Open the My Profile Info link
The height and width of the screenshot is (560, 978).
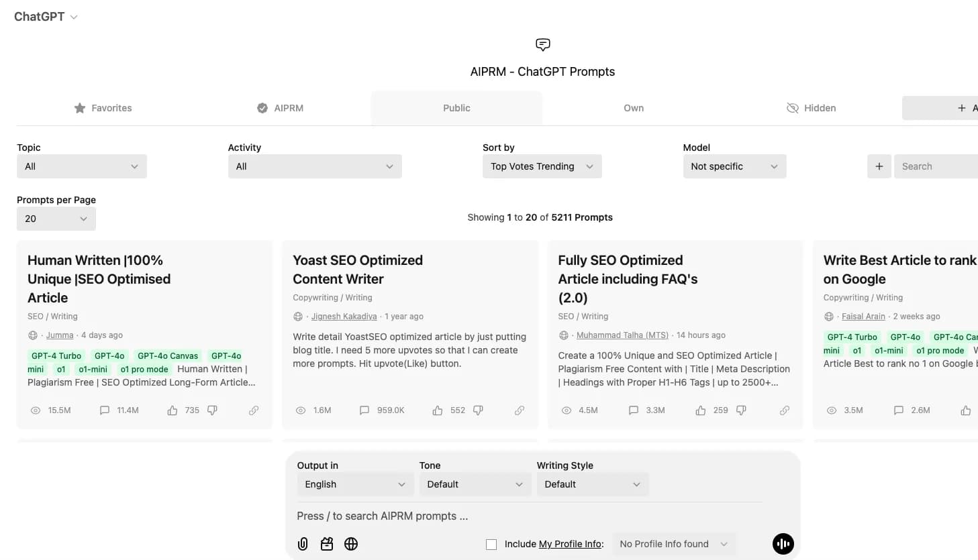pyautogui.click(x=570, y=544)
